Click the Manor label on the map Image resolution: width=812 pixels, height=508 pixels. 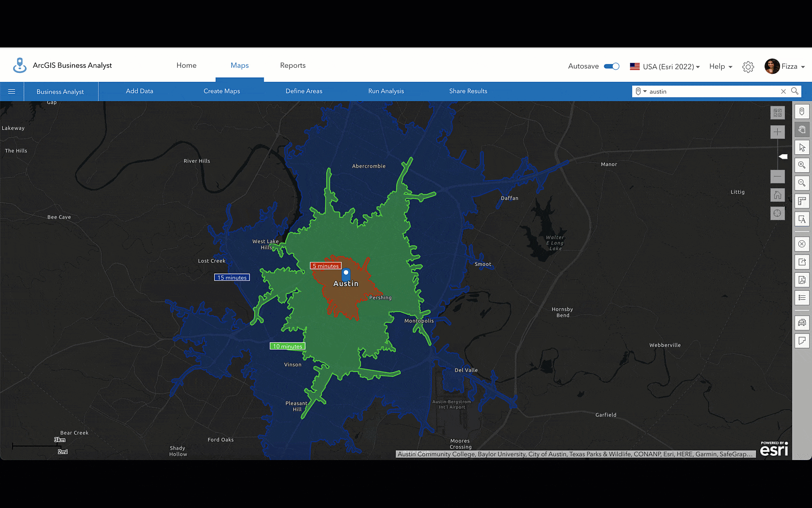tap(609, 164)
